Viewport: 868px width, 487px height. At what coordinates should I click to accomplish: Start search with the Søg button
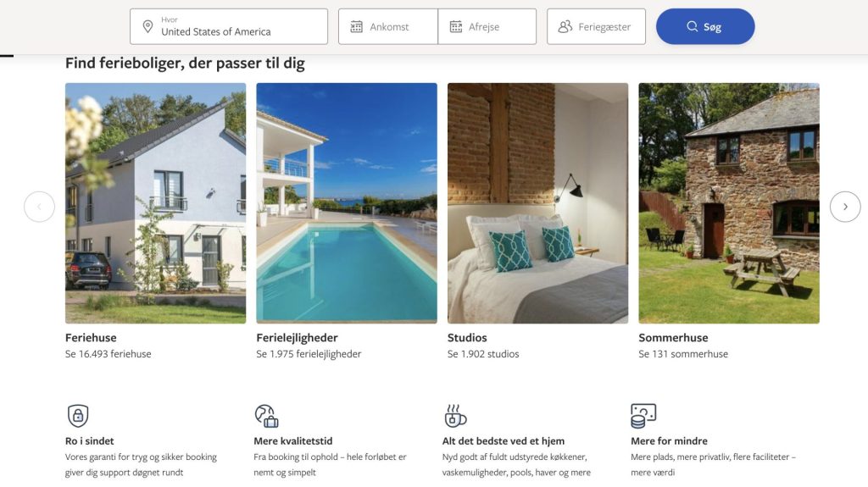coord(705,26)
